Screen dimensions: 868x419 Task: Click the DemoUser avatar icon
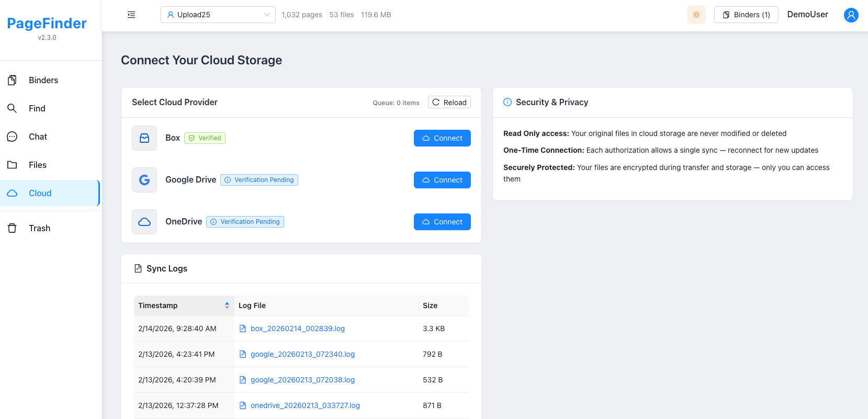[851, 15]
